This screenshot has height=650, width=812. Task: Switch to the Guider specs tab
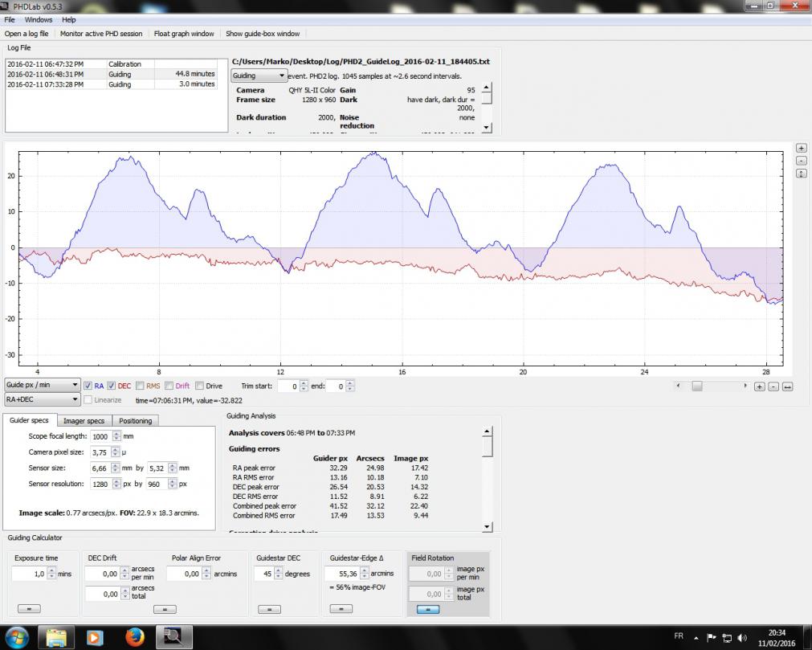pos(29,420)
